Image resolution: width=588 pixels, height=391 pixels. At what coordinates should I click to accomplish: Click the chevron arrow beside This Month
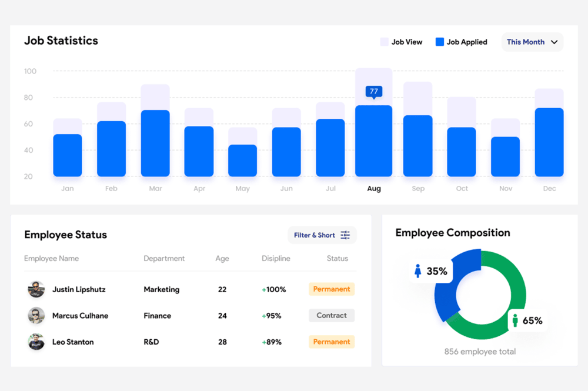coord(554,42)
